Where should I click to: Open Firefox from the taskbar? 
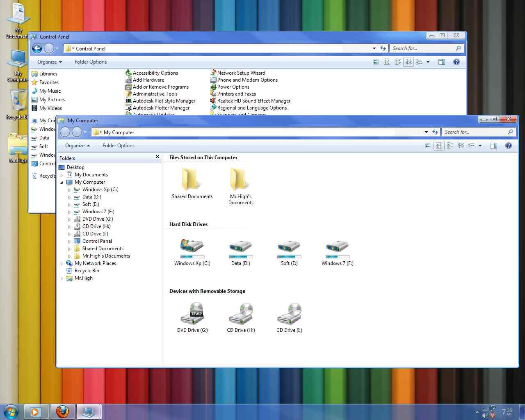point(62,411)
